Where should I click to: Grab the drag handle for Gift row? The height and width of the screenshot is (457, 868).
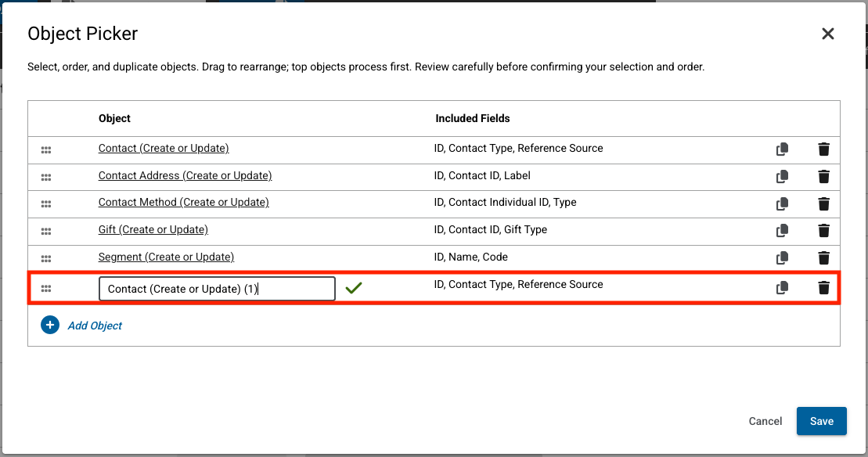click(46, 232)
